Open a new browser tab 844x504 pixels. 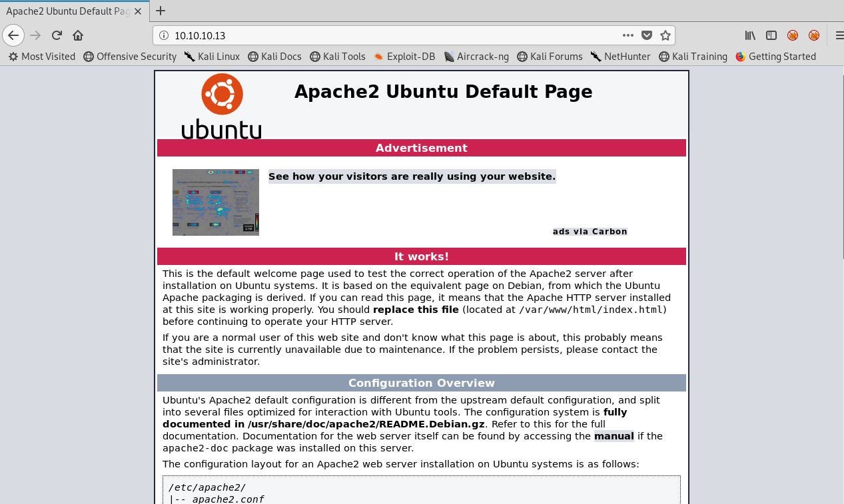(161, 11)
